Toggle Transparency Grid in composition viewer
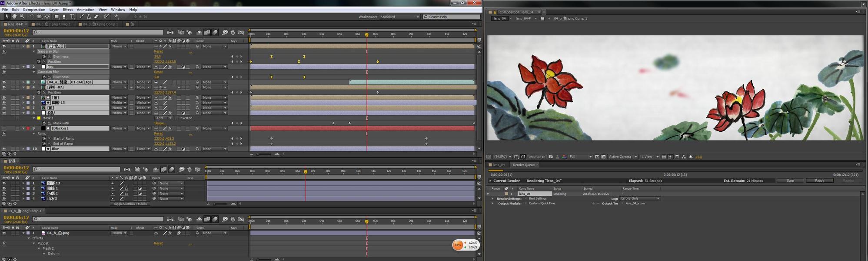The width and height of the screenshot is (868, 261). point(603,157)
